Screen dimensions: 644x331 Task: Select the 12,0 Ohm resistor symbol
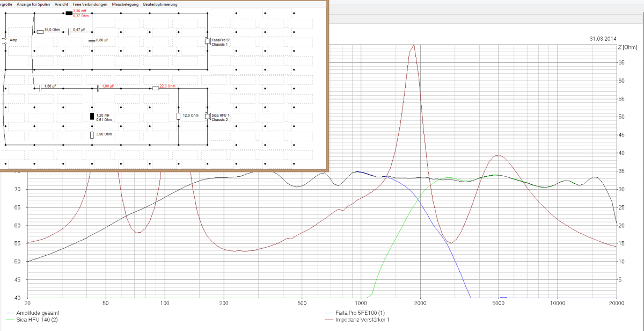[178, 116]
